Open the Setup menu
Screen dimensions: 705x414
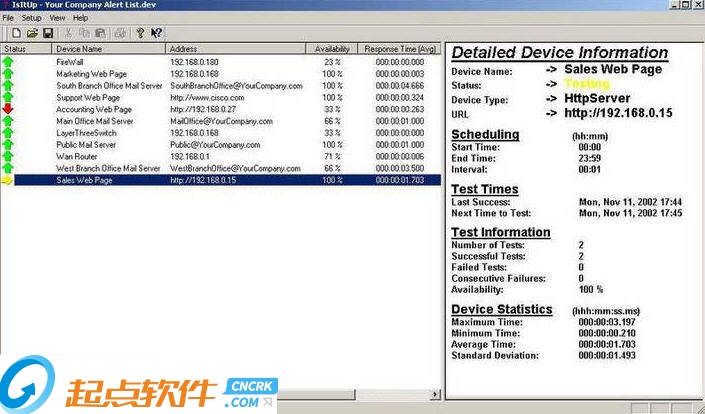tap(31, 18)
